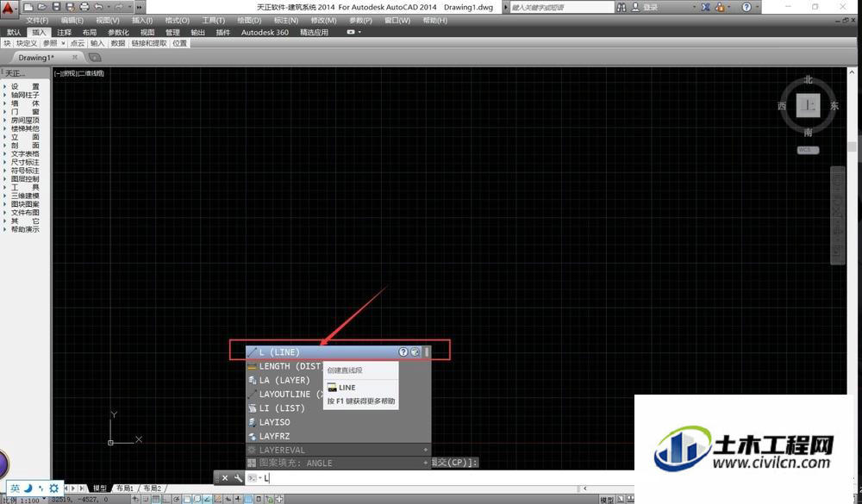This screenshot has height=504, width=862.
Task: Toggle 3D object snap in status bar
Action: 197,499
